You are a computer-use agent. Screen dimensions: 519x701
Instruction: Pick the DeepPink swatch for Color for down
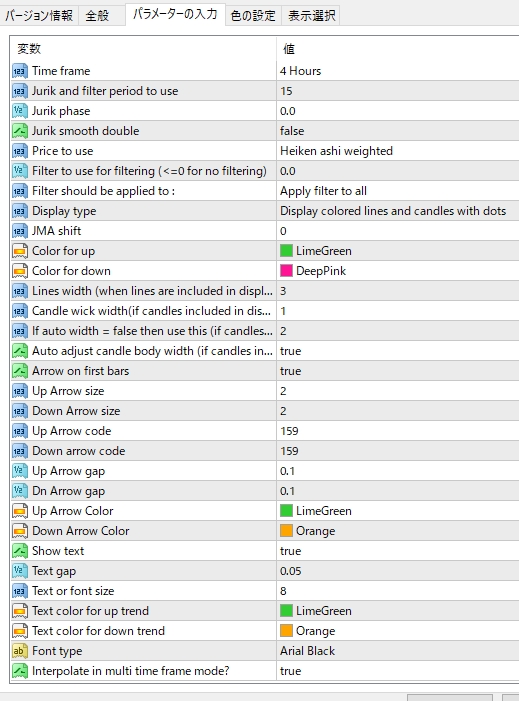pyautogui.click(x=286, y=271)
